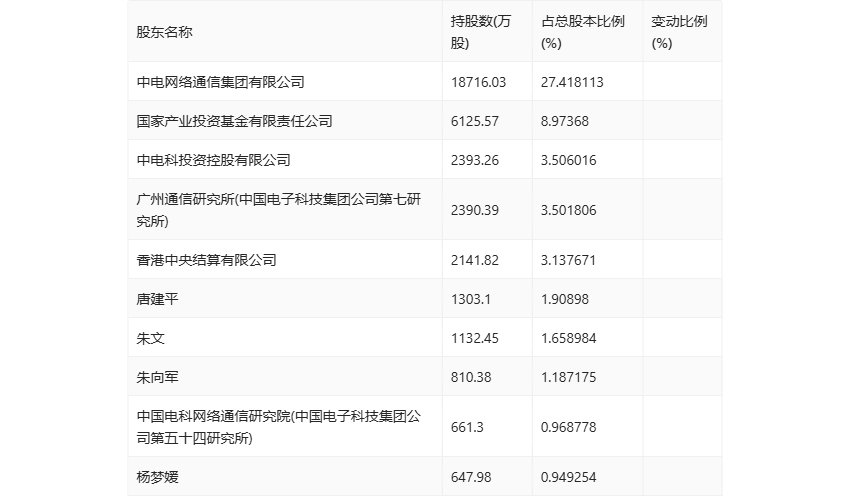
Task: Click the 变动比例(%) column header
Action: coord(679,32)
